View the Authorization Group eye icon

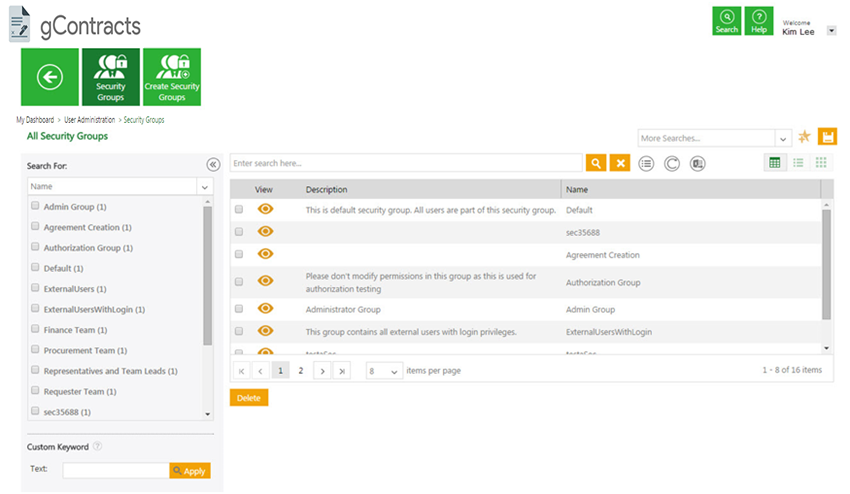[x=265, y=280]
